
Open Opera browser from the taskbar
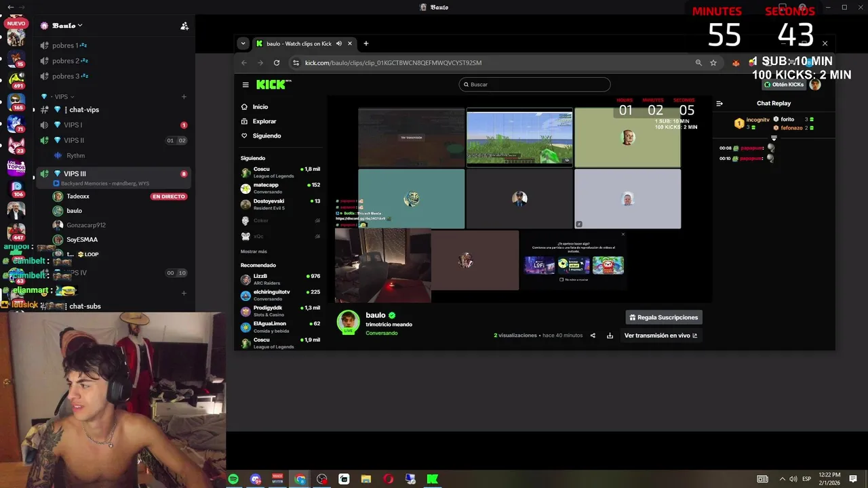(x=389, y=479)
